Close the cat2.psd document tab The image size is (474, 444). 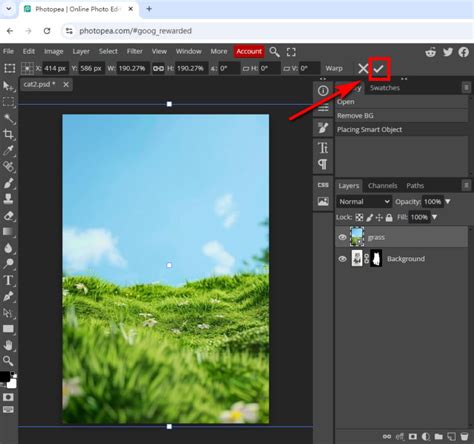coord(66,85)
